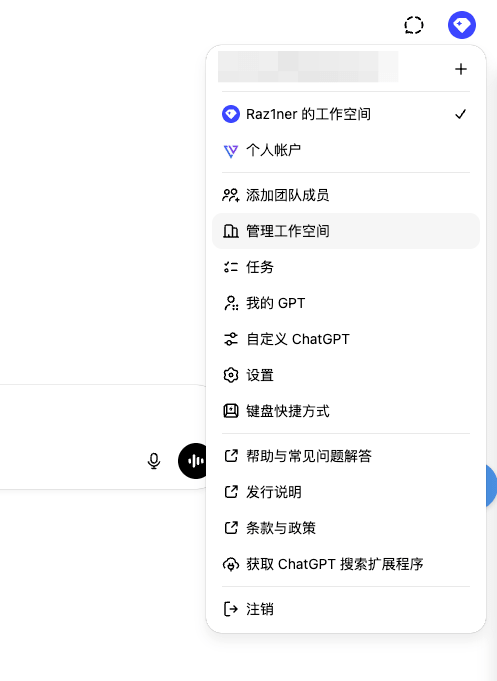Click the gear icon beside 设置

point(231,375)
